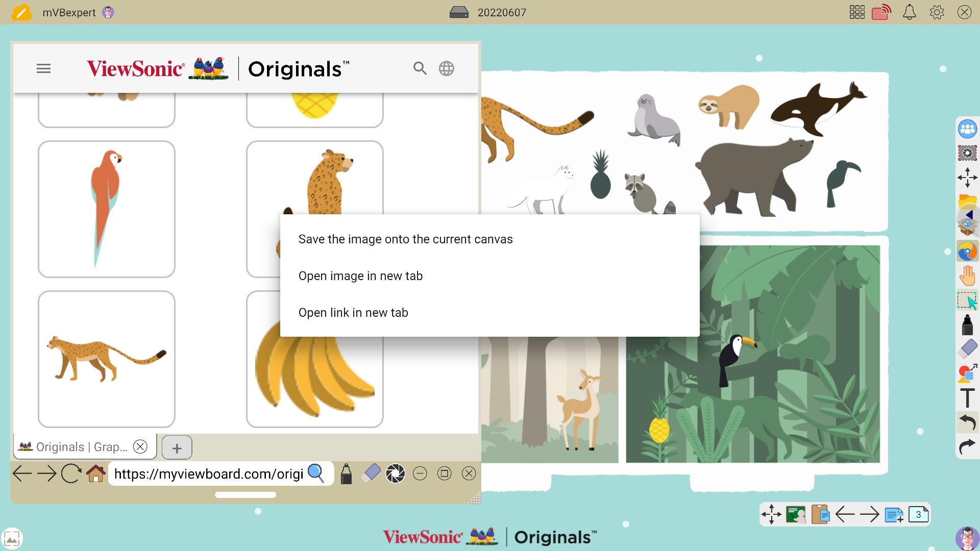Screen dimensions: 980x551
Task: Click the mVBexpert user name
Action: pyautogui.click(x=69, y=12)
